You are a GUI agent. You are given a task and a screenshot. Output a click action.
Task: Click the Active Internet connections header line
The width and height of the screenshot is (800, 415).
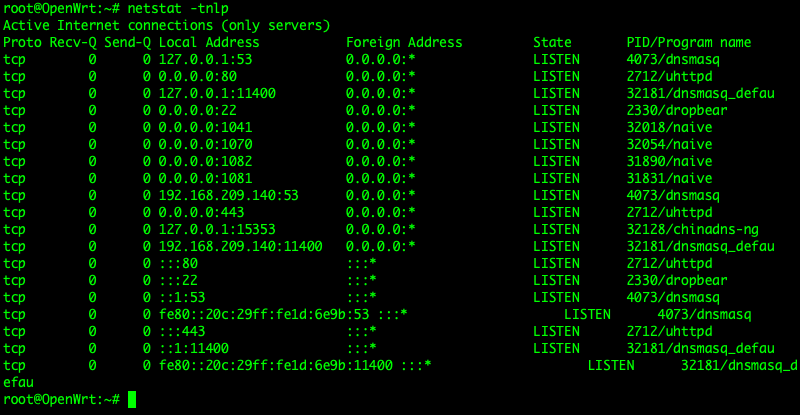[x=167, y=25]
